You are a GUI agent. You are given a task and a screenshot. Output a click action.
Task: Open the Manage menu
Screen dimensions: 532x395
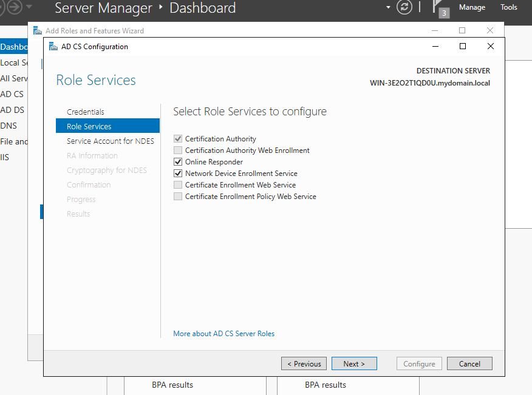[x=472, y=7]
